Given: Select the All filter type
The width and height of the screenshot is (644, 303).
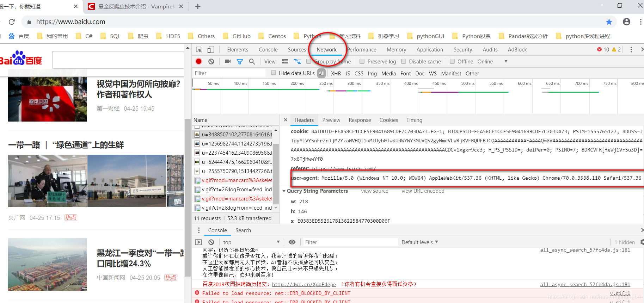Looking at the screenshot, I should [x=321, y=73].
